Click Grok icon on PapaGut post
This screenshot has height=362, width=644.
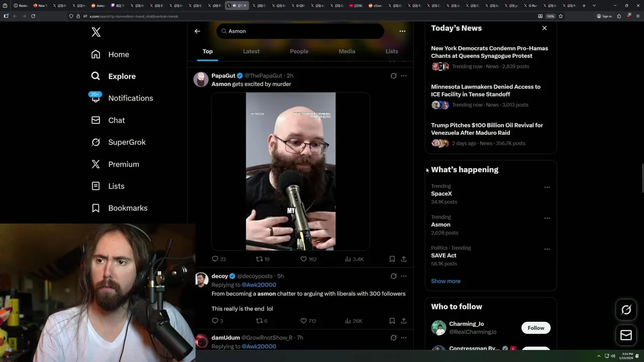[393, 76]
